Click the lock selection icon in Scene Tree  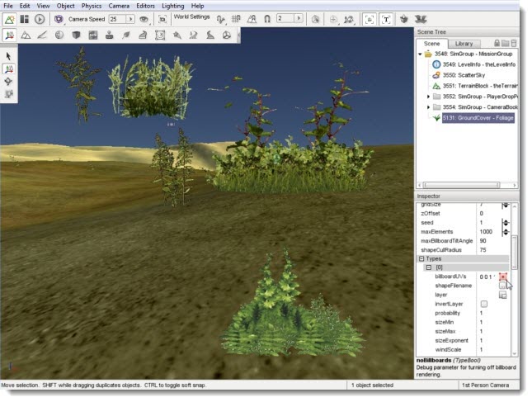tap(497, 43)
